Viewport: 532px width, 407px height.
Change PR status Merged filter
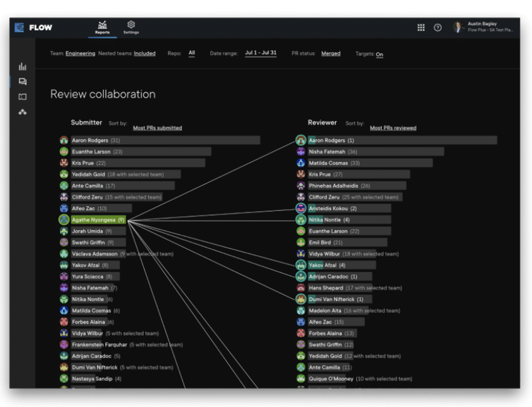point(331,53)
